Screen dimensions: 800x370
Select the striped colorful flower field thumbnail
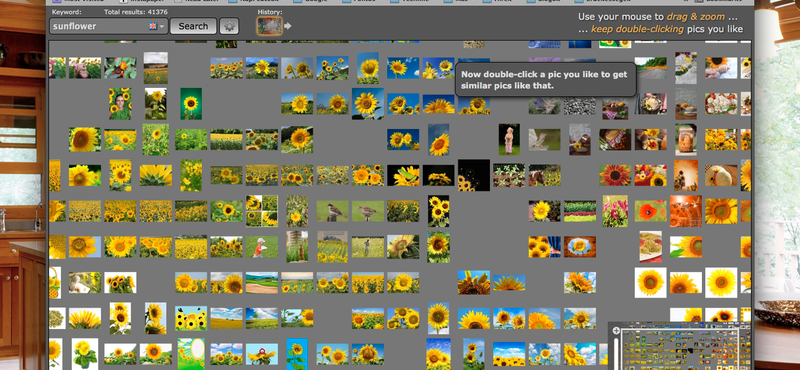[580, 211]
